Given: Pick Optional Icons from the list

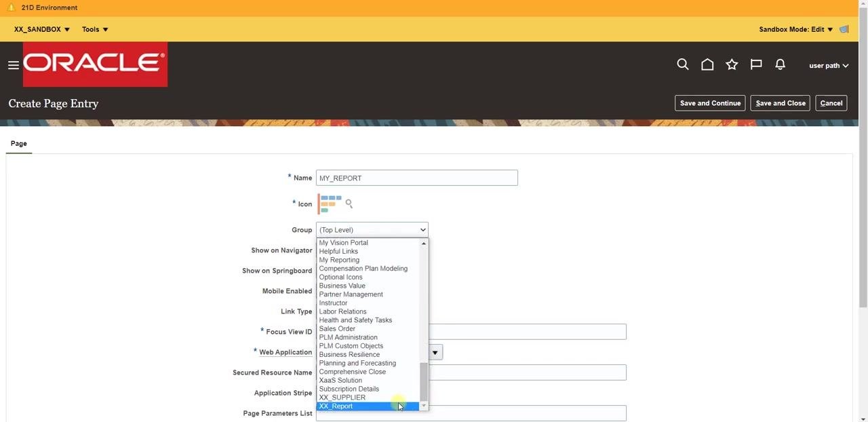Looking at the screenshot, I should (x=368, y=277).
